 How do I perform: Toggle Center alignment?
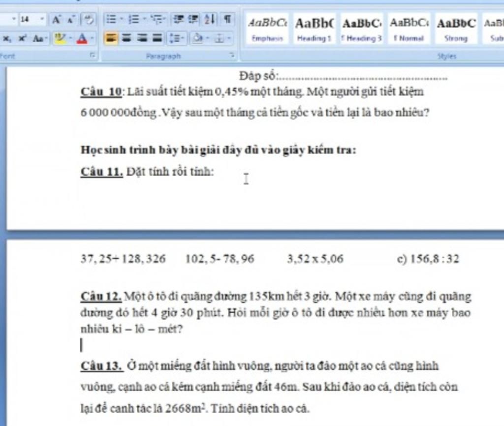pyautogui.click(x=126, y=38)
